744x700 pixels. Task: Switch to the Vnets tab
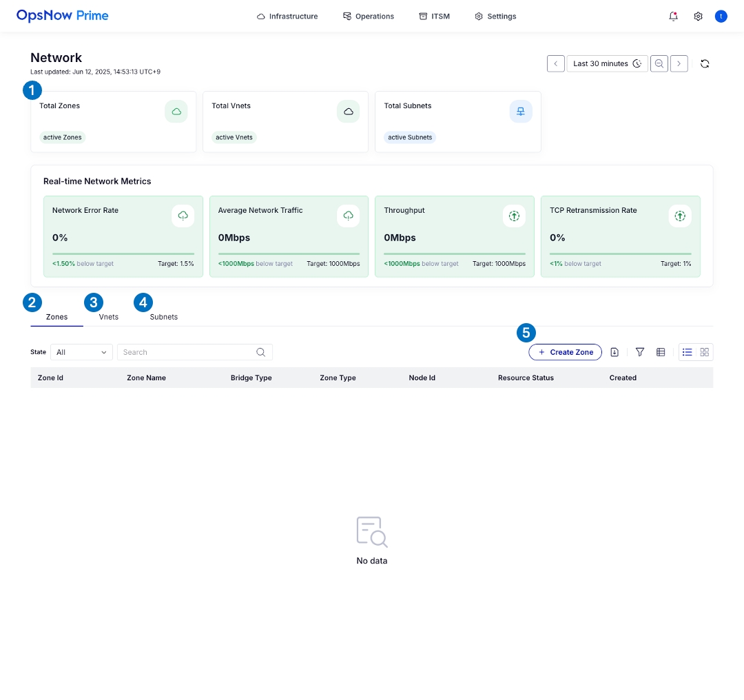108,317
